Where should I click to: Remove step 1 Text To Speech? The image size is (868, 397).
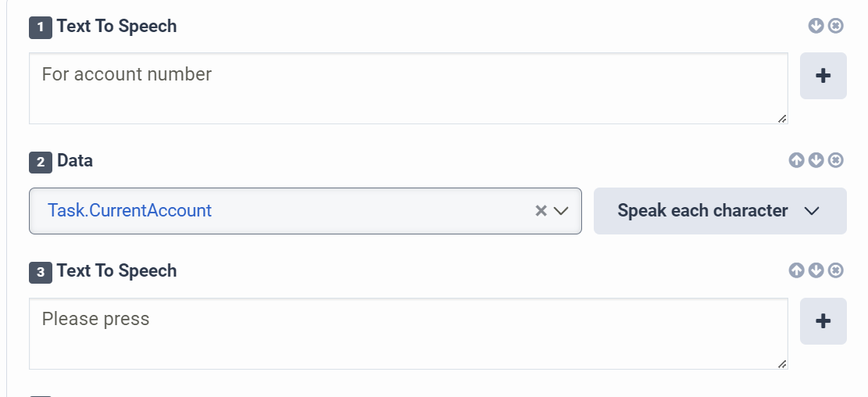tap(836, 26)
